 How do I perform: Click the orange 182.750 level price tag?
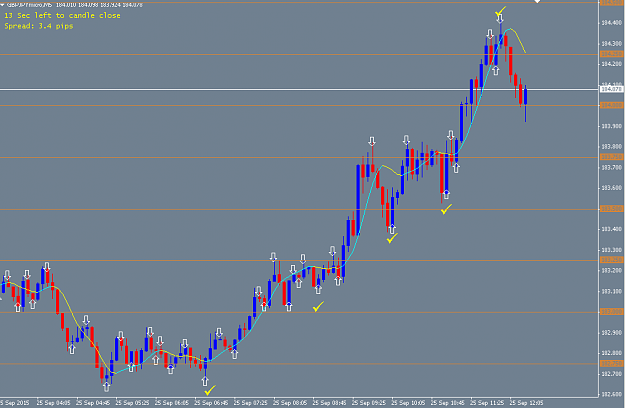click(611, 363)
